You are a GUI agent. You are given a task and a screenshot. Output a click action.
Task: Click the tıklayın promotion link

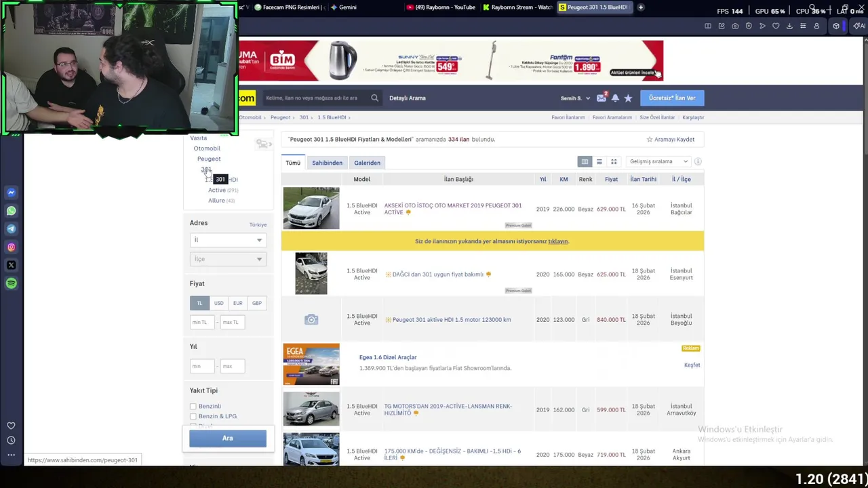click(558, 241)
